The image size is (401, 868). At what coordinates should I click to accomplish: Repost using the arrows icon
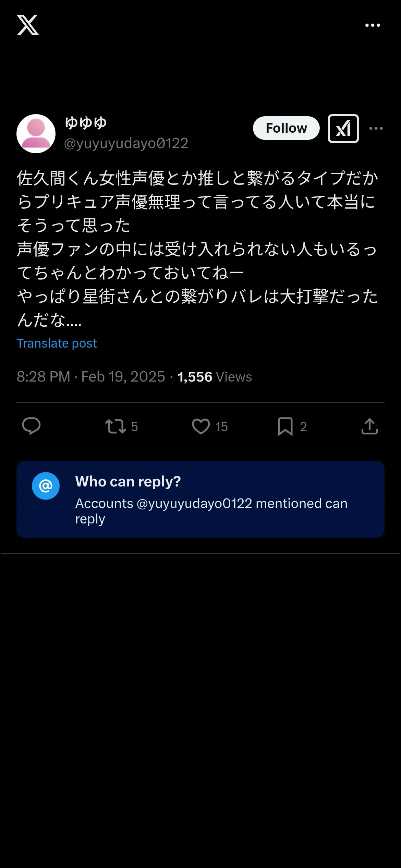click(x=116, y=426)
